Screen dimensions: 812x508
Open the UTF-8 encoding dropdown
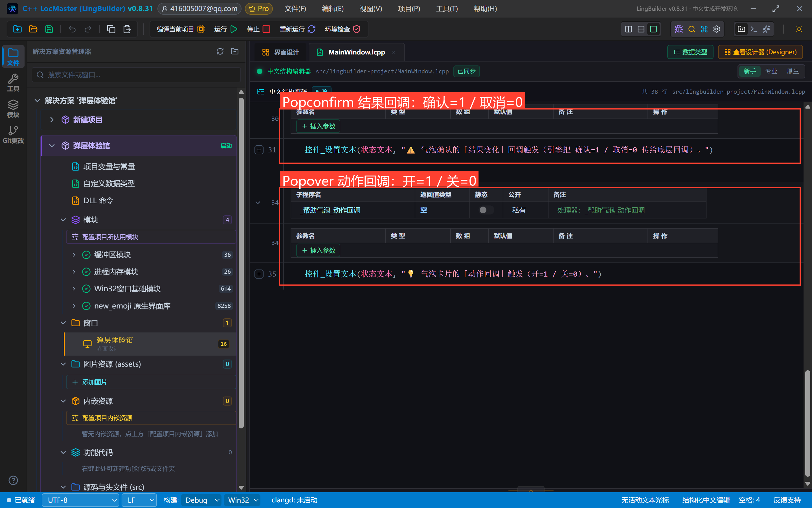pos(80,500)
